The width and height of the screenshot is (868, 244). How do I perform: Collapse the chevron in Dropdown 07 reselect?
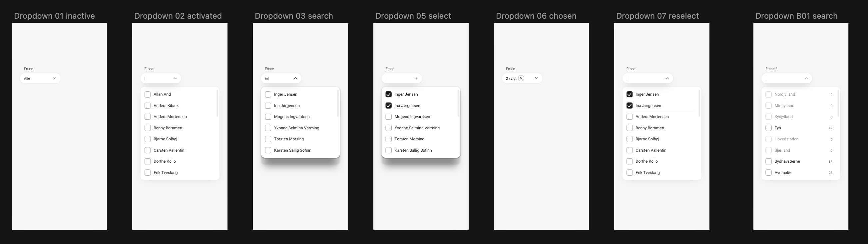(x=667, y=78)
